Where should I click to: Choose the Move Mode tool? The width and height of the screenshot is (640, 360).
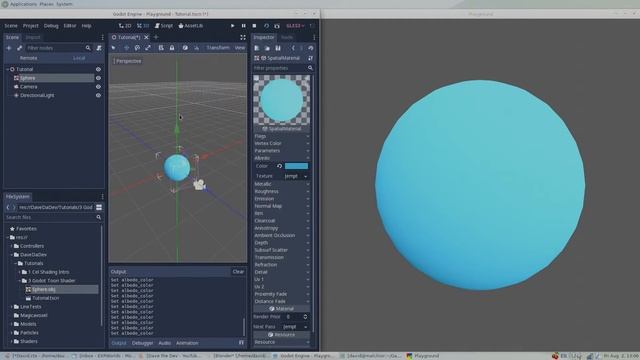(x=127, y=48)
